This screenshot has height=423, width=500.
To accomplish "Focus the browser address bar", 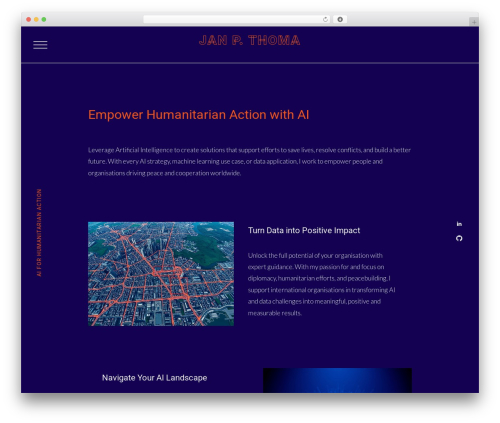I will click(237, 19).
